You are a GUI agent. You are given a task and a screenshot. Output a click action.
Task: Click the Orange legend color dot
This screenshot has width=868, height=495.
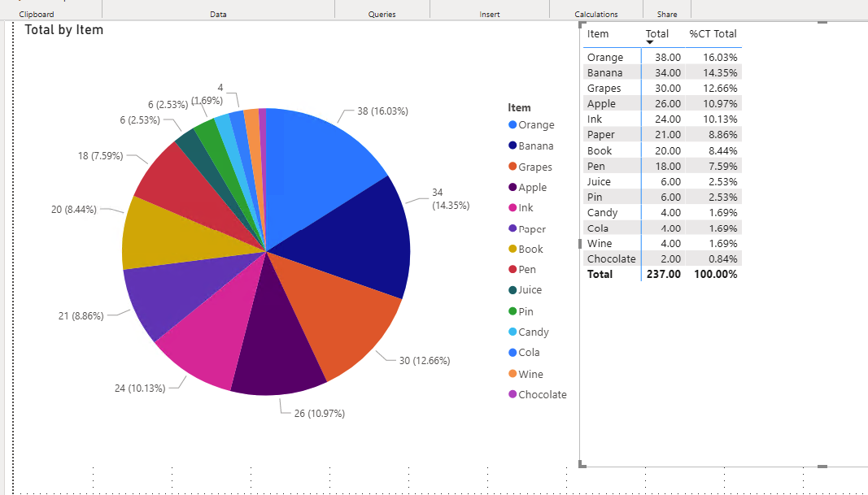click(512, 125)
